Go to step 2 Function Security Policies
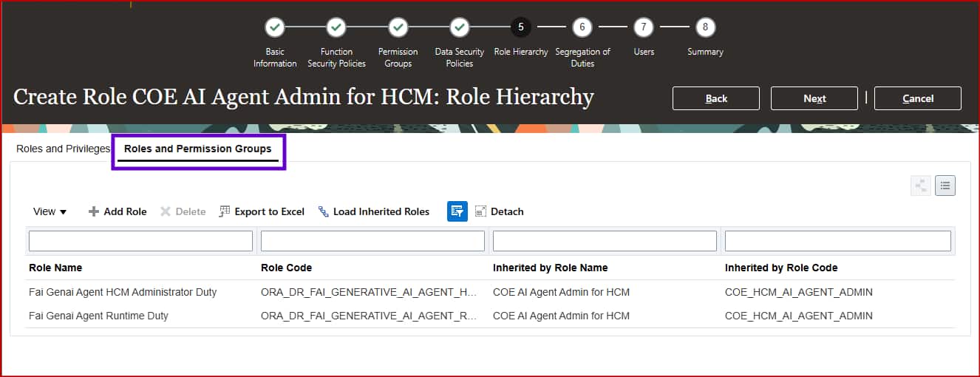 [x=336, y=27]
